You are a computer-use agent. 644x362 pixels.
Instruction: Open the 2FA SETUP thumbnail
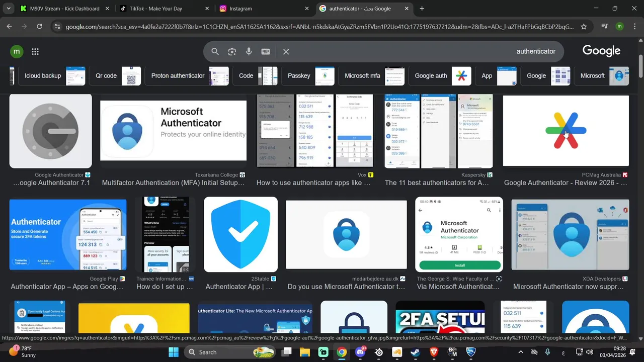440,317
